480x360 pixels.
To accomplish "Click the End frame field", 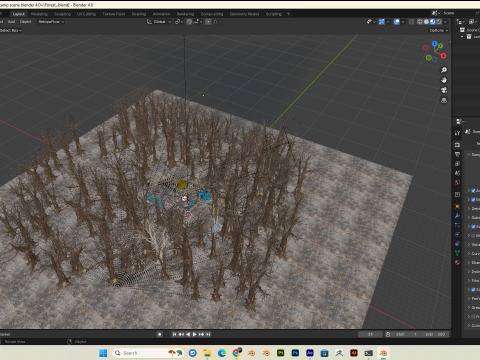I will coord(435,334).
